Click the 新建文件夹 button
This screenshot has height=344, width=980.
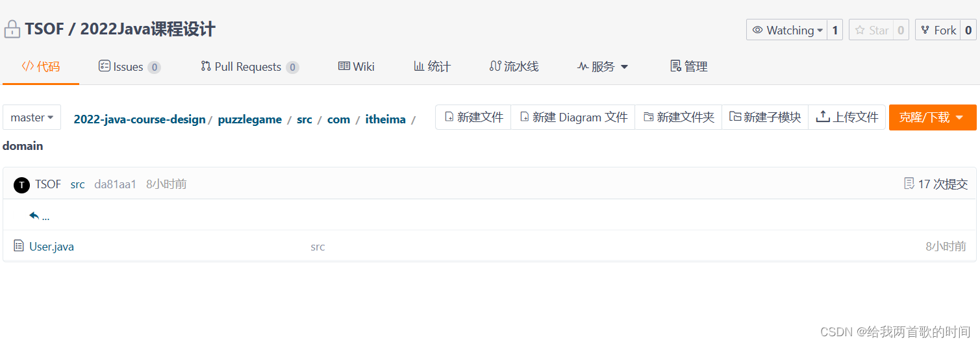click(679, 117)
